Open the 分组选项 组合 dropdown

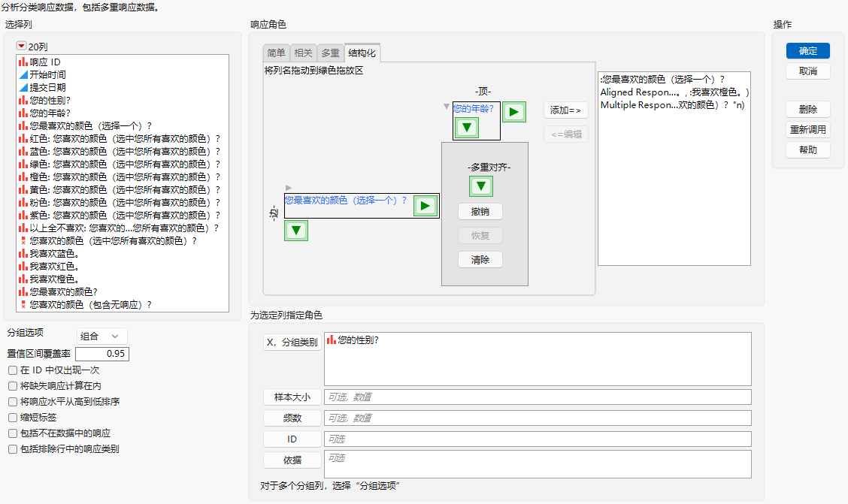coord(101,336)
